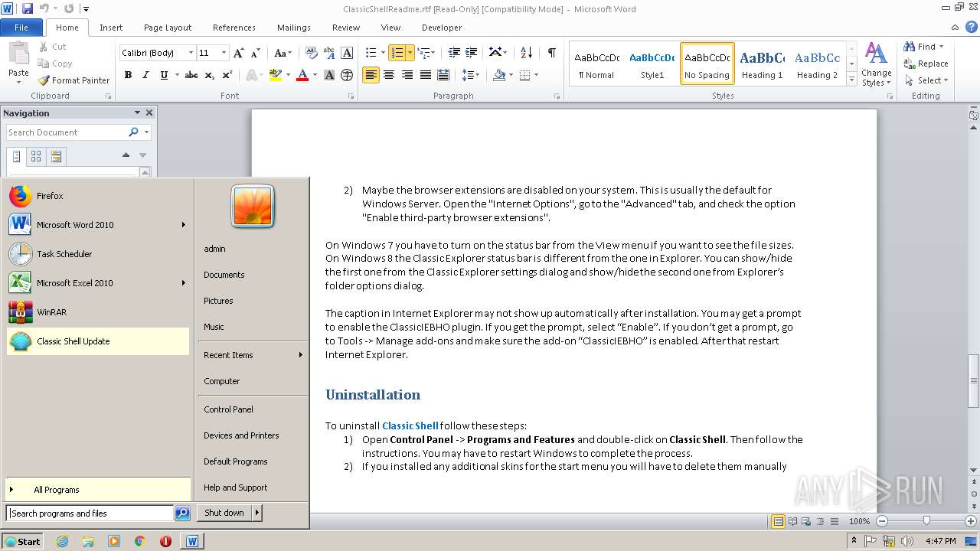Switch to the Insert tab
The width and height of the screenshot is (980, 551).
[111, 28]
